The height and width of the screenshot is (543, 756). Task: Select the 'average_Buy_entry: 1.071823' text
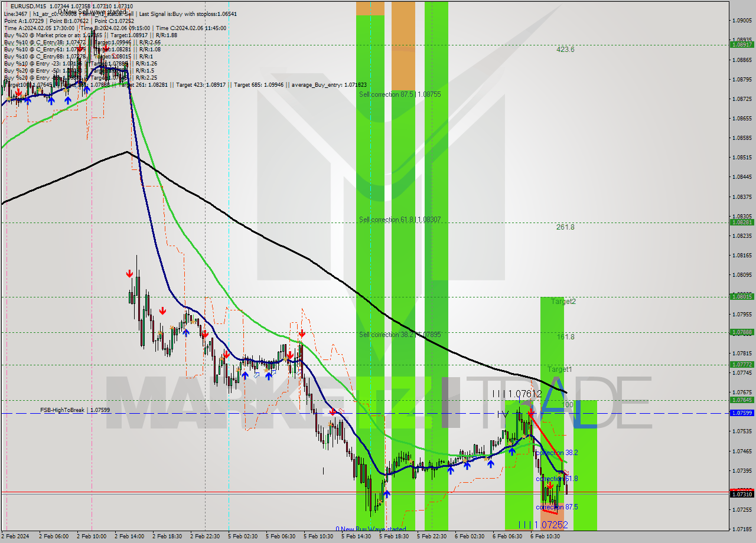pyautogui.click(x=328, y=85)
